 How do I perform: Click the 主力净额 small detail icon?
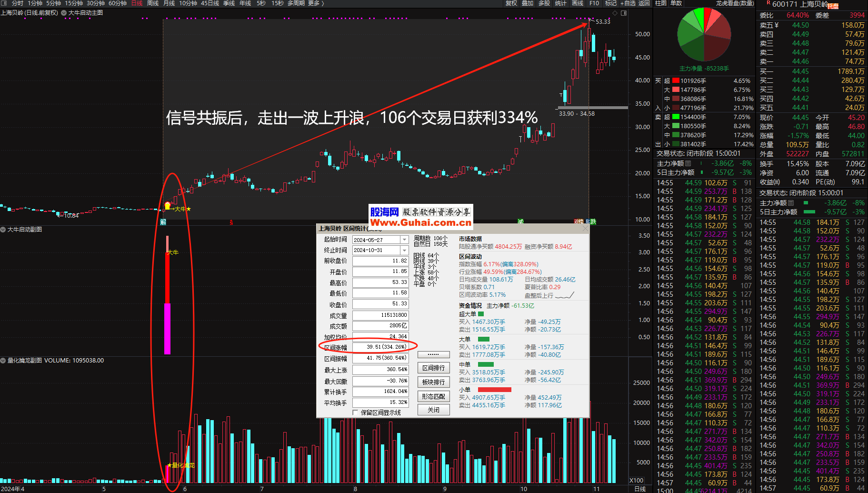(688, 163)
